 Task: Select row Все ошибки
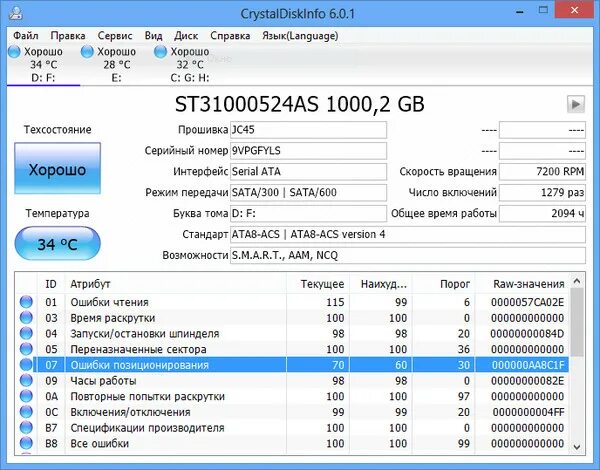click(293, 443)
